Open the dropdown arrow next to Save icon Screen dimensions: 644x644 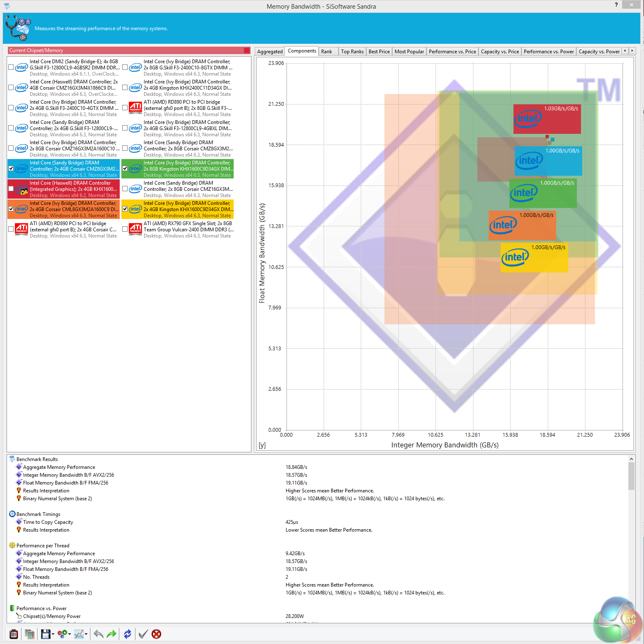pyautogui.click(x=53, y=634)
